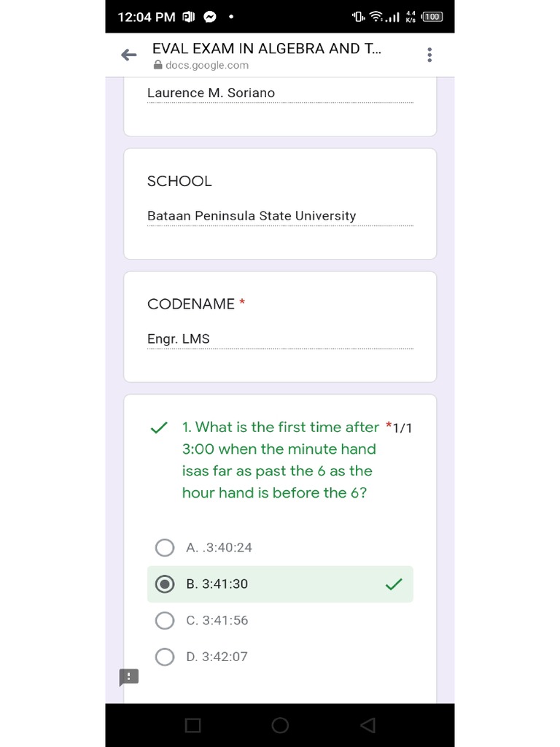Tap the question 1 clock problem text
Image resolution: width=560 pixels, height=747 pixels.
pos(280,460)
